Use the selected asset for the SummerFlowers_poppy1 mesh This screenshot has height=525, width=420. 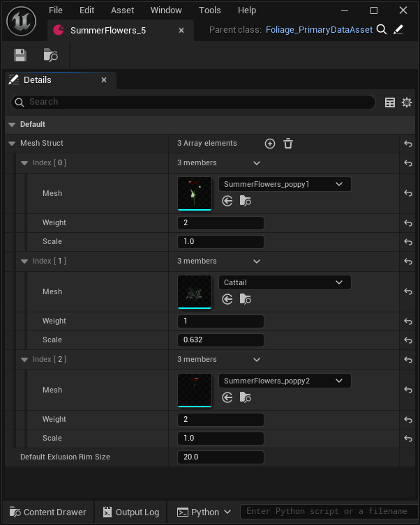coord(227,201)
